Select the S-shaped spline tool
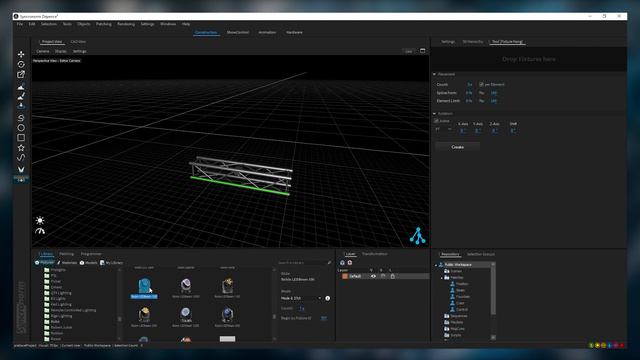 pyautogui.click(x=21, y=118)
